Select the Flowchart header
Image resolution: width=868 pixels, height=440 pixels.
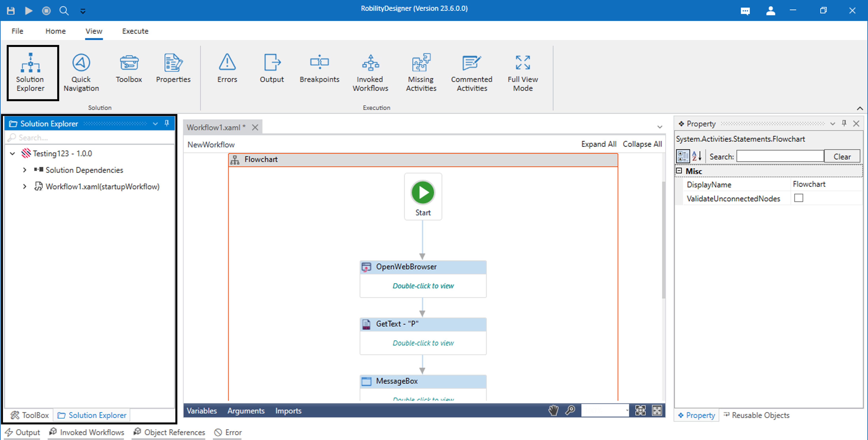(x=423, y=160)
